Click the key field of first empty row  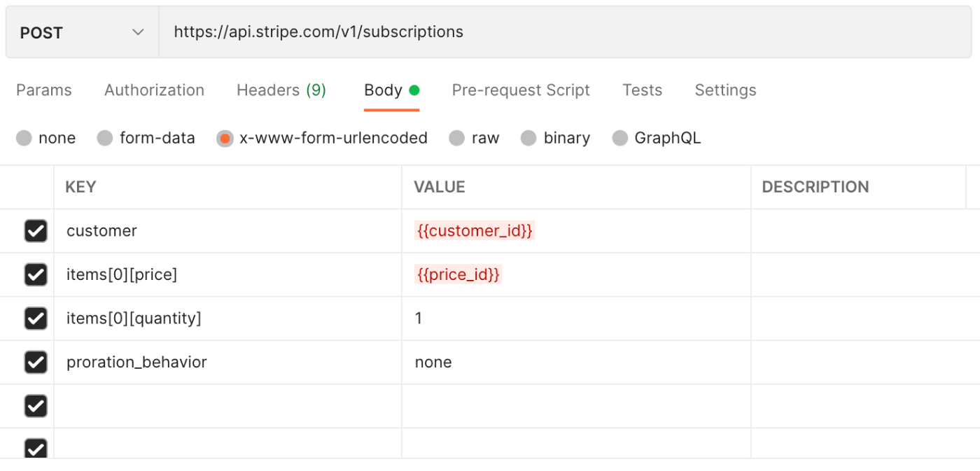pyautogui.click(x=227, y=406)
